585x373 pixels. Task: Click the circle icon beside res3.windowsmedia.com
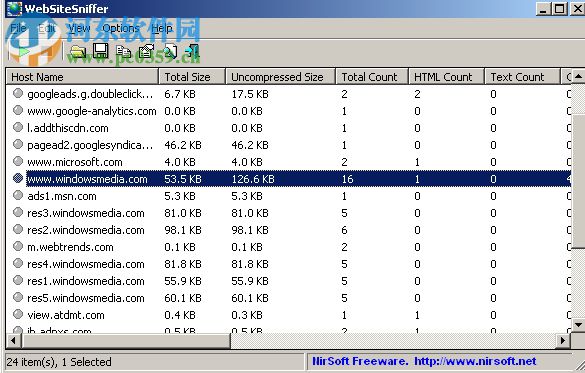coord(18,212)
